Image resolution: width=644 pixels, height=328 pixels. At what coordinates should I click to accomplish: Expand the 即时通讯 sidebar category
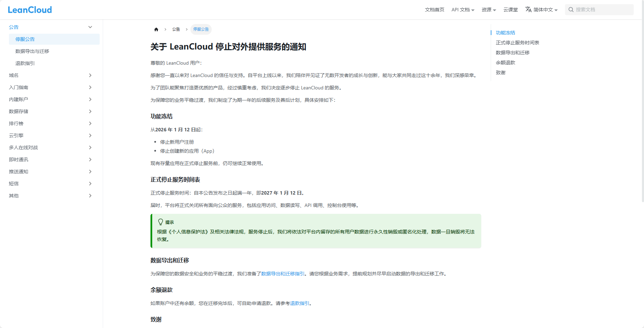click(90, 160)
